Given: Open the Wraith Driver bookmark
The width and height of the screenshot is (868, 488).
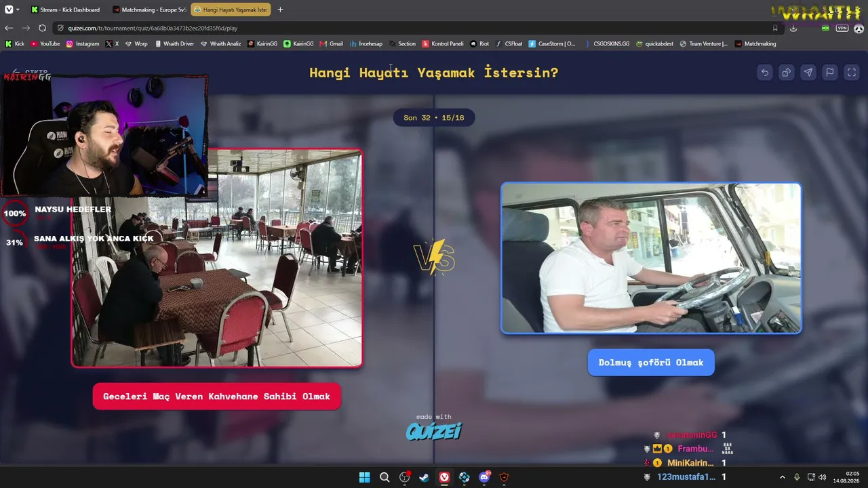Looking at the screenshot, I should [174, 44].
